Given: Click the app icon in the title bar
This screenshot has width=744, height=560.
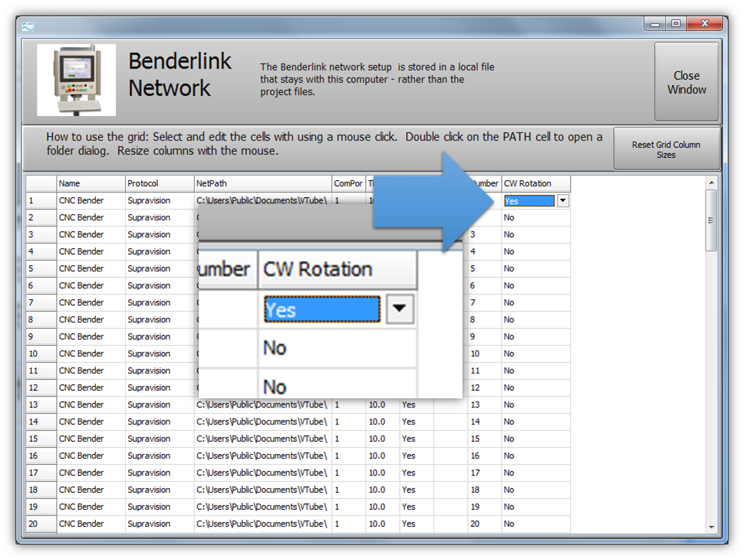Looking at the screenshot, I should coord(29,25).
